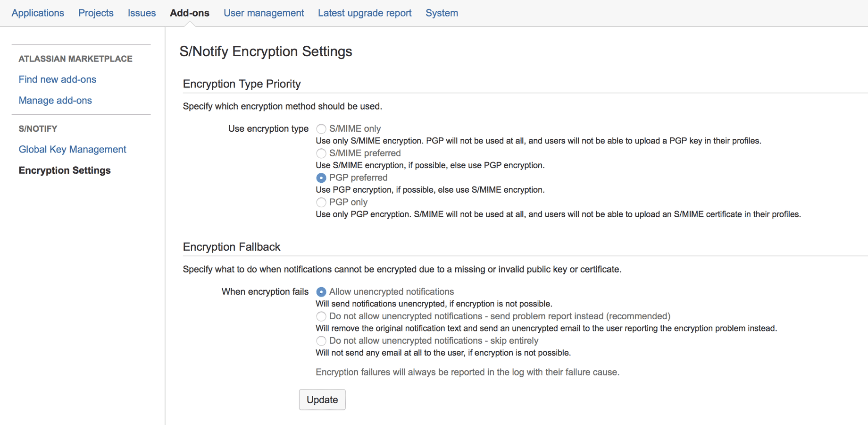868x425 pixels.
Task: Select the S/MIME only radio button
Action: tap(321, 129)
